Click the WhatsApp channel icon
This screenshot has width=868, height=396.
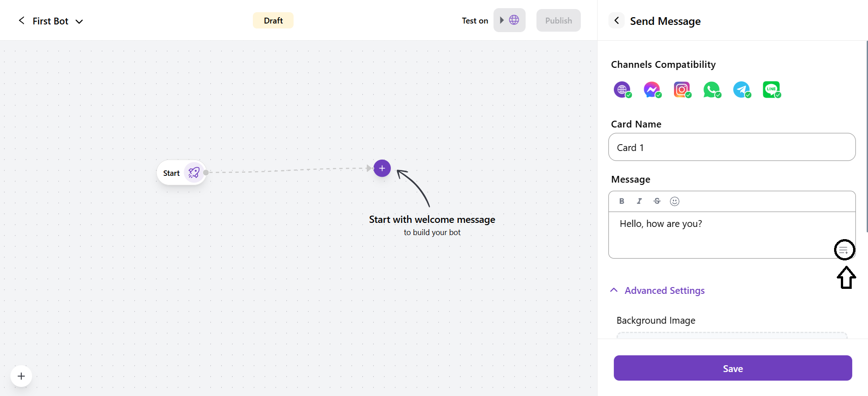tap(711, 90)
